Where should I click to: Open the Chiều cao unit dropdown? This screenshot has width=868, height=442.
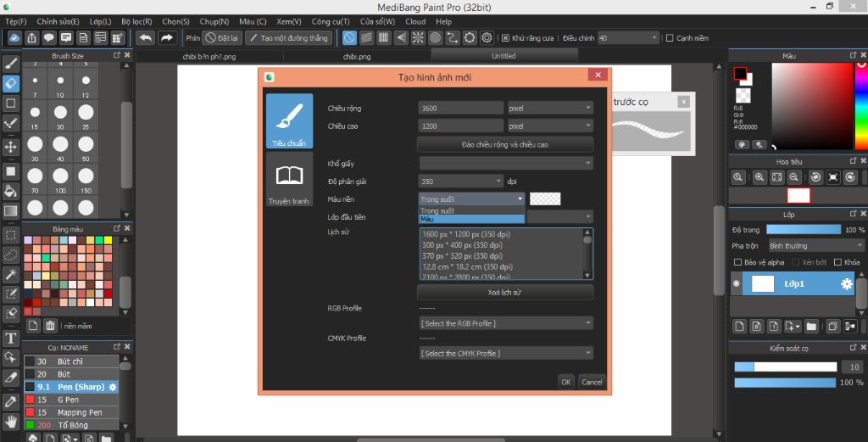tap(550, 126)
